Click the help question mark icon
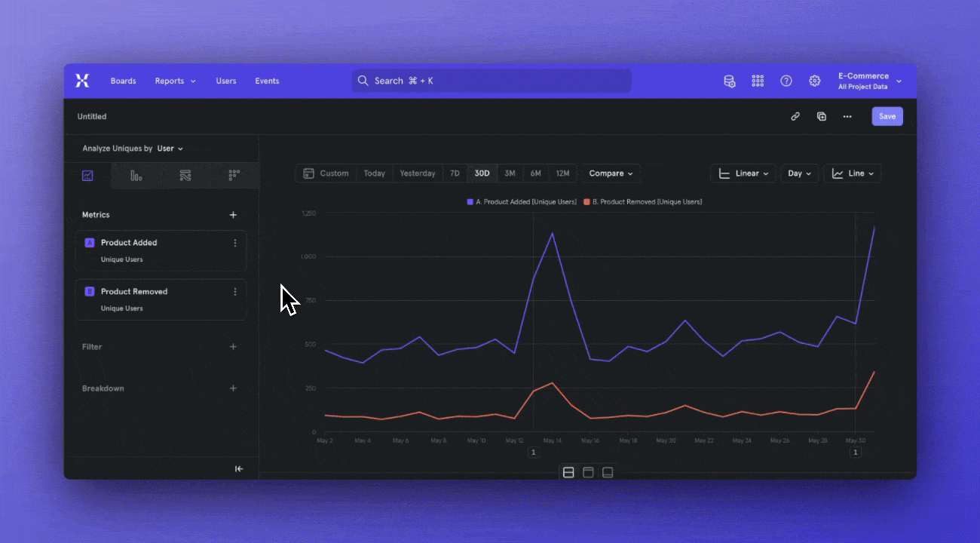Screen dimensions: 980x543 786,81
